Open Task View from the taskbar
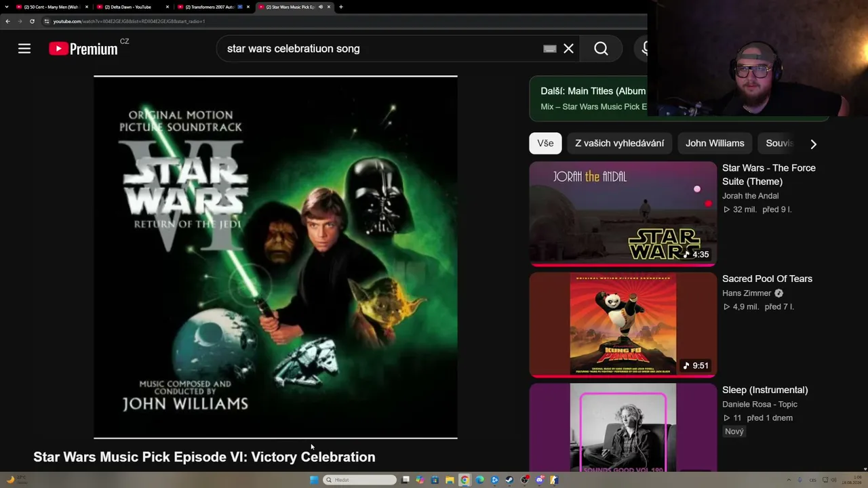 coord(406,480)
